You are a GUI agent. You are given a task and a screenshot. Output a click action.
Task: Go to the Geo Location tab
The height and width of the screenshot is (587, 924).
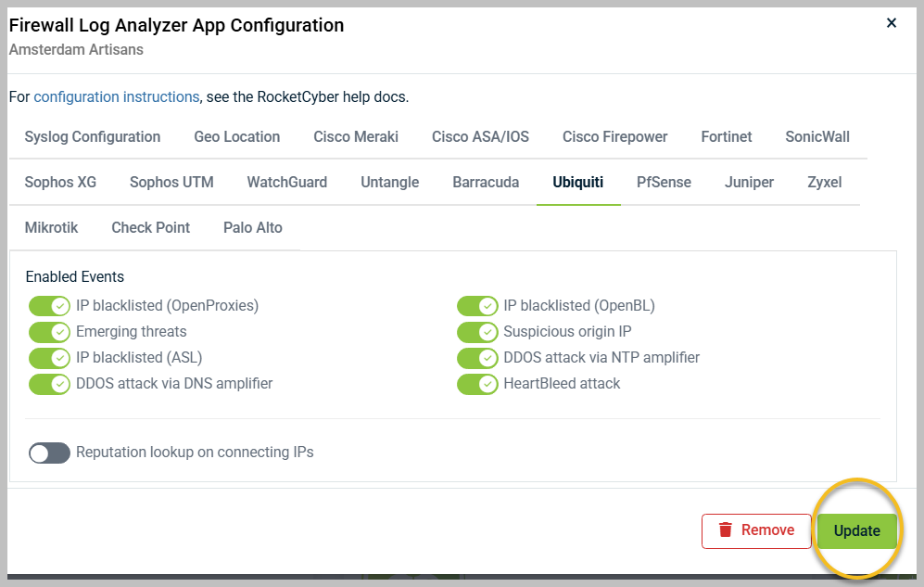click(x=236, y=136)
